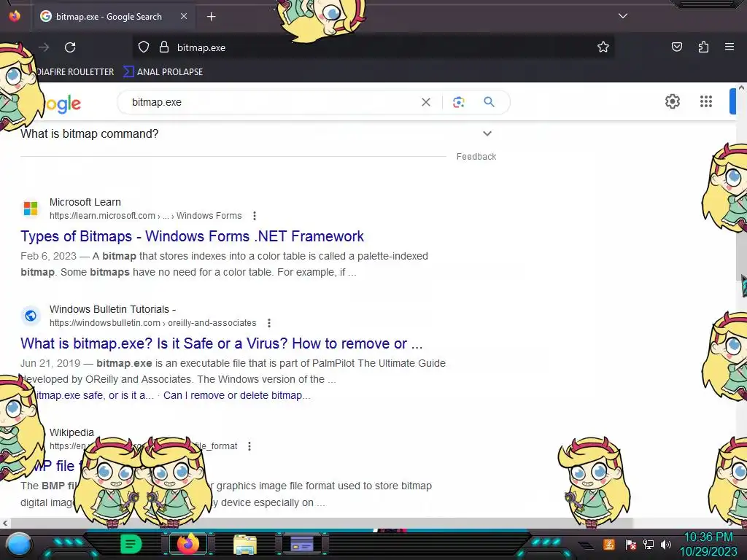747x560 pixels.
Task: Open the tracking protection shield icon
Action: (x=144, y=47)
